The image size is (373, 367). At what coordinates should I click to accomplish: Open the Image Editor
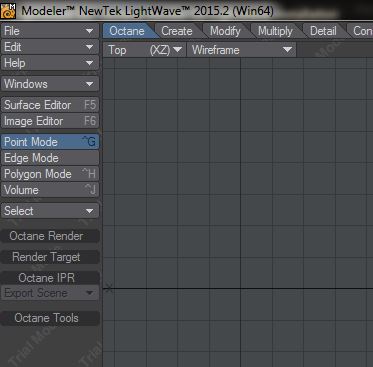tap(50, 121)
